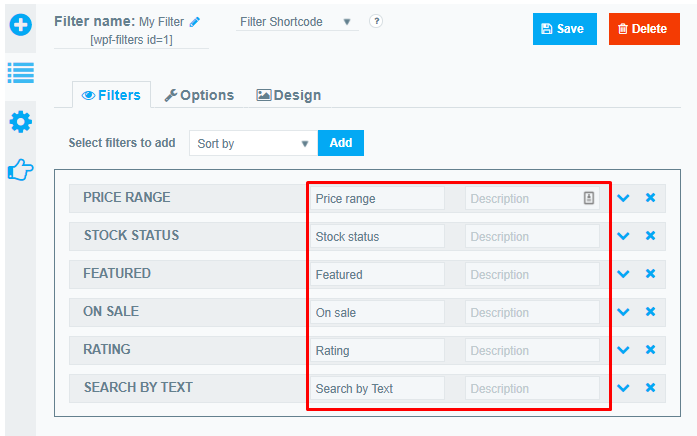Viewport: 697px width, 436px height.
Task: Open settings gear icon in sidebar
Action: coord(21,122)
